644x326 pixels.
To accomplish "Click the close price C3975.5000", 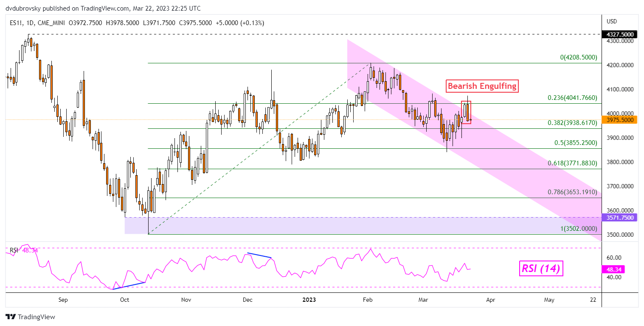I will (196, 23).
